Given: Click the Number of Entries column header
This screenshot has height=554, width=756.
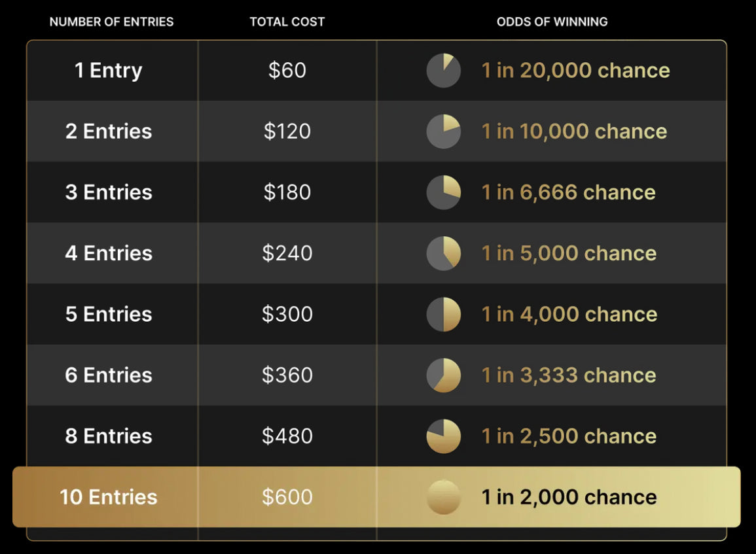Looking at the screenshot, I should click(x=111, y=22).
